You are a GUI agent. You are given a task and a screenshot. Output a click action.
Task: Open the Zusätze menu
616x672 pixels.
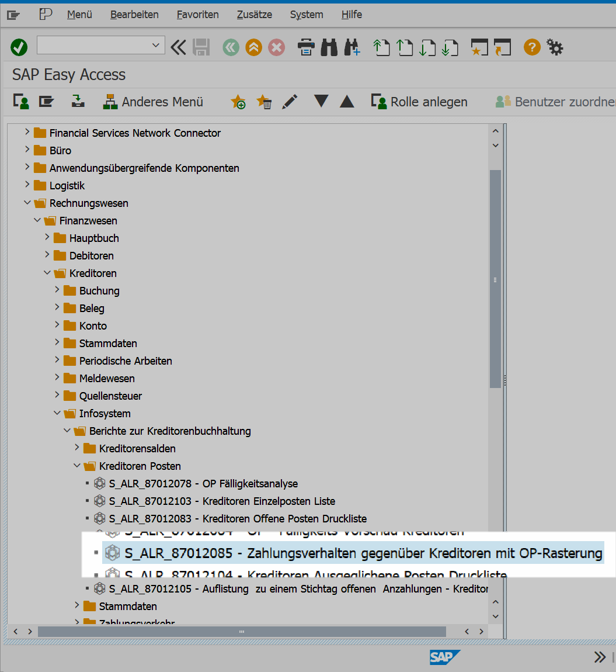coord(255,15)
